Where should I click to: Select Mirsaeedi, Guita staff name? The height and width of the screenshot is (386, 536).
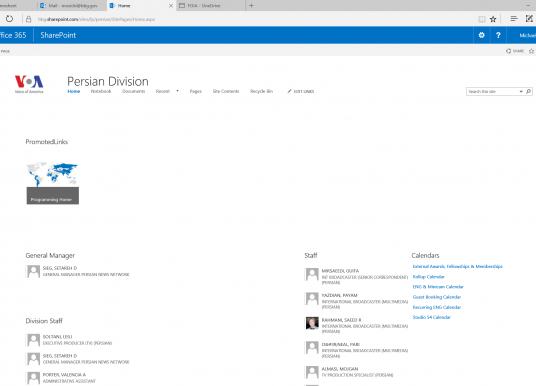pyautogui.click(x=340, y=271)
